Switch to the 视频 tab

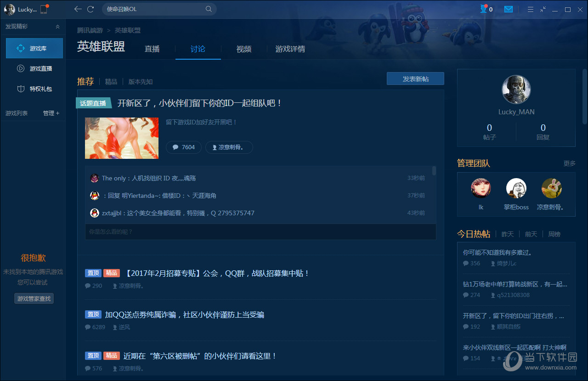(244, 49)
